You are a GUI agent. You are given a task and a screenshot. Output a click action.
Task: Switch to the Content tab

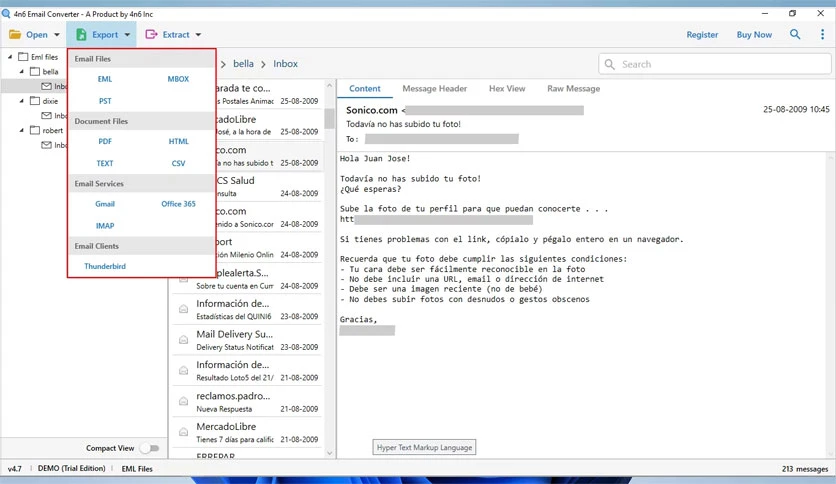[x=365, y=88]
